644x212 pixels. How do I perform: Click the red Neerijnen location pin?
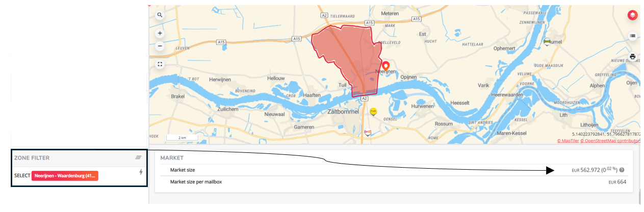point(386,66)
